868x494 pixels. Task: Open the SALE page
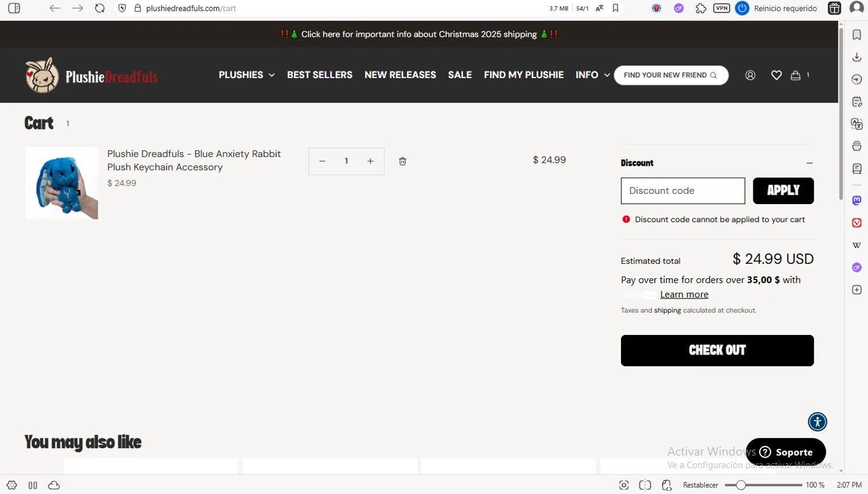tap(459, 75)
